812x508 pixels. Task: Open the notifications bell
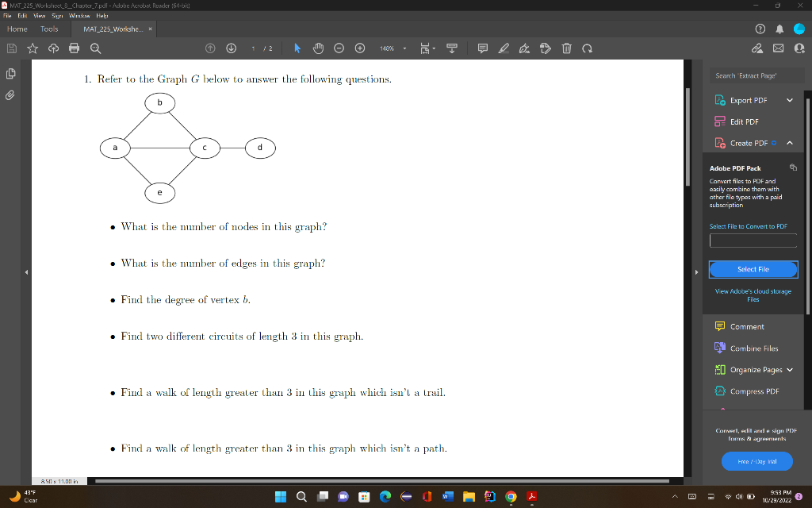pos(779,29)
